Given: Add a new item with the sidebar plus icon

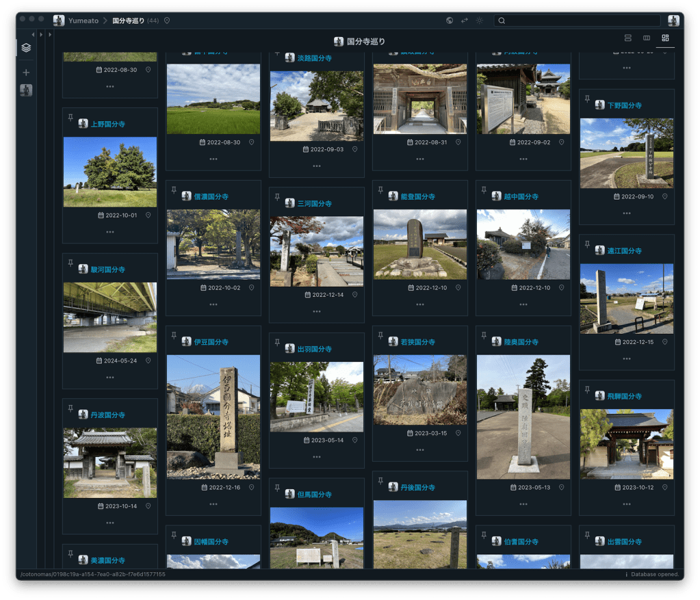Looking at the screenshot, I should (x=26, y=73).
